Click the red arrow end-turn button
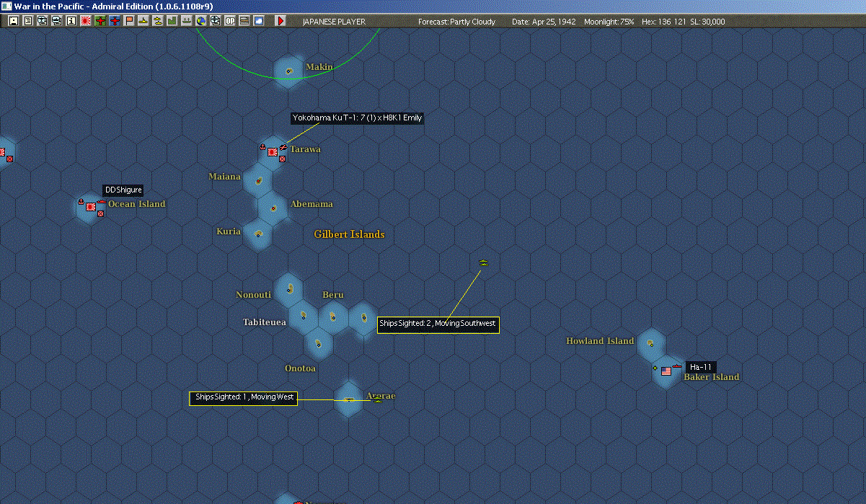Image resolution: width=866 pixels, height=504 pixels. (280, 21)
